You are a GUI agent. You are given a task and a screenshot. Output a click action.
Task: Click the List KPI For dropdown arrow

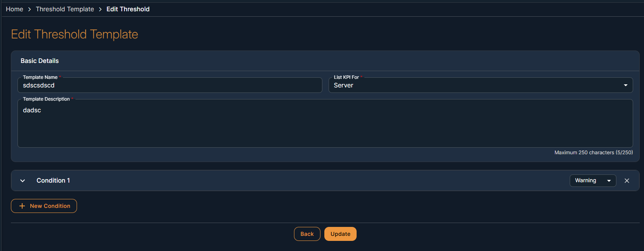point(626,85)
